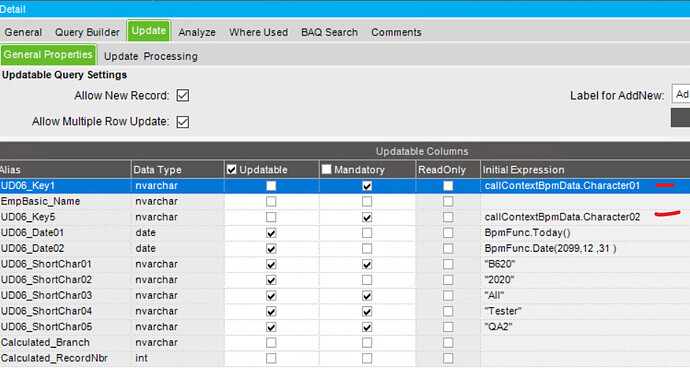Open the Analyze tab
Viewport: 690px width, 368px height.
click(x=197, y=32)
